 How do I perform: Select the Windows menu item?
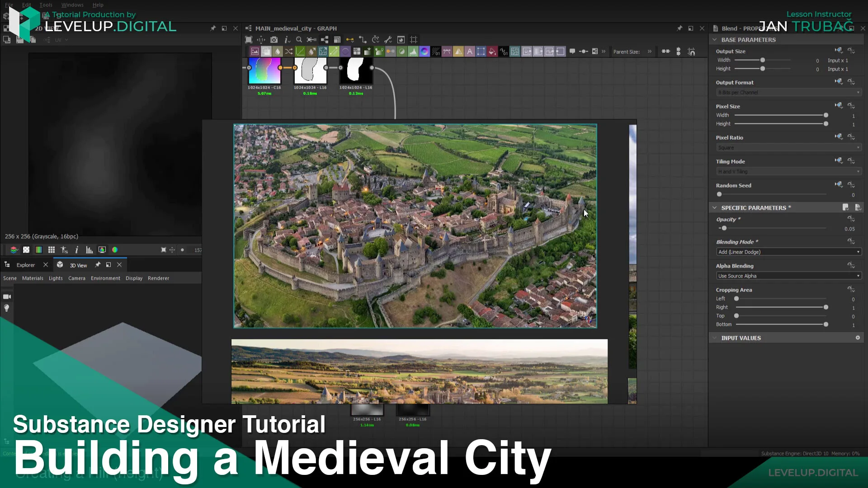pyautogui.click(x=71, y=5)
